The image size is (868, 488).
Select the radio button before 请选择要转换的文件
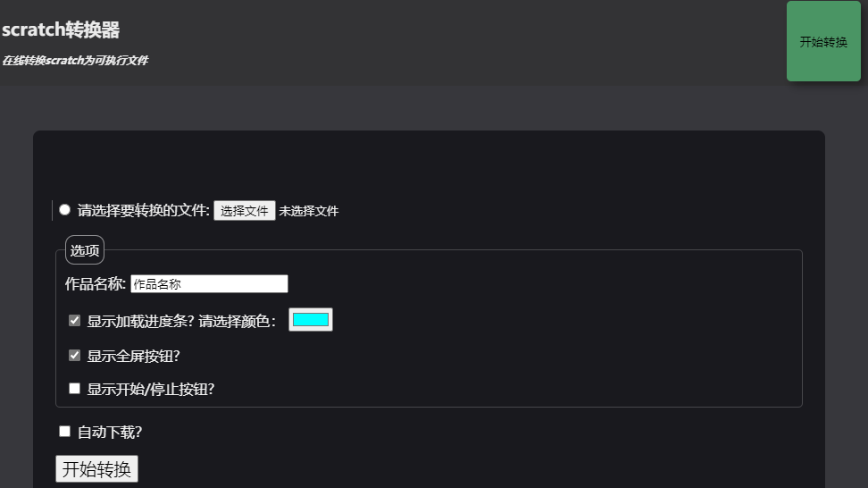click(65, 210)
